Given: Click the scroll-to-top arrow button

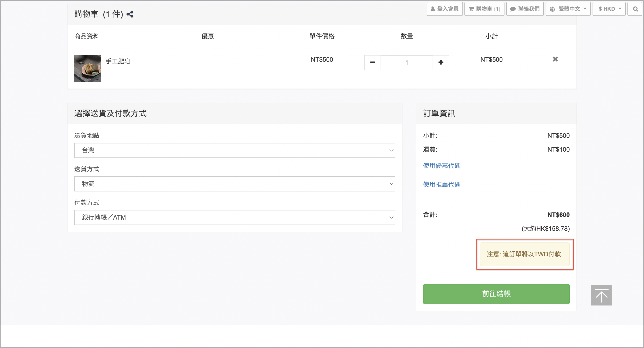Looking at the screenshot, I should (601, 295).
